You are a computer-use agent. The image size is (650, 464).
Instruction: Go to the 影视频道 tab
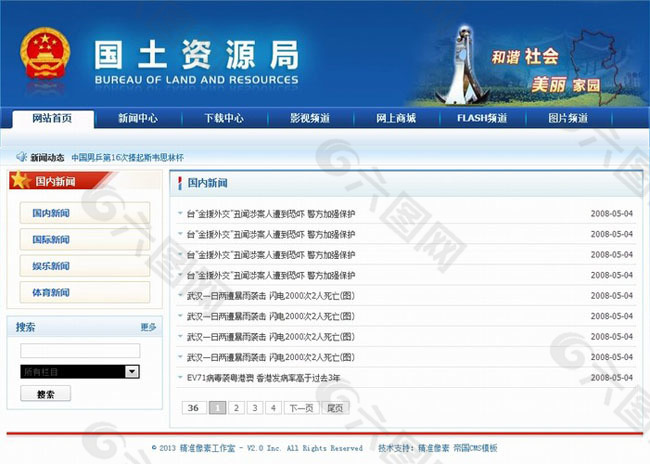point(309,118)
